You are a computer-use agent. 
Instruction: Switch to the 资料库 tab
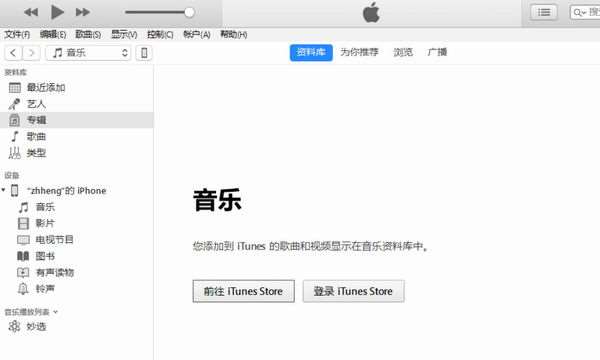(x=311, y=52)
